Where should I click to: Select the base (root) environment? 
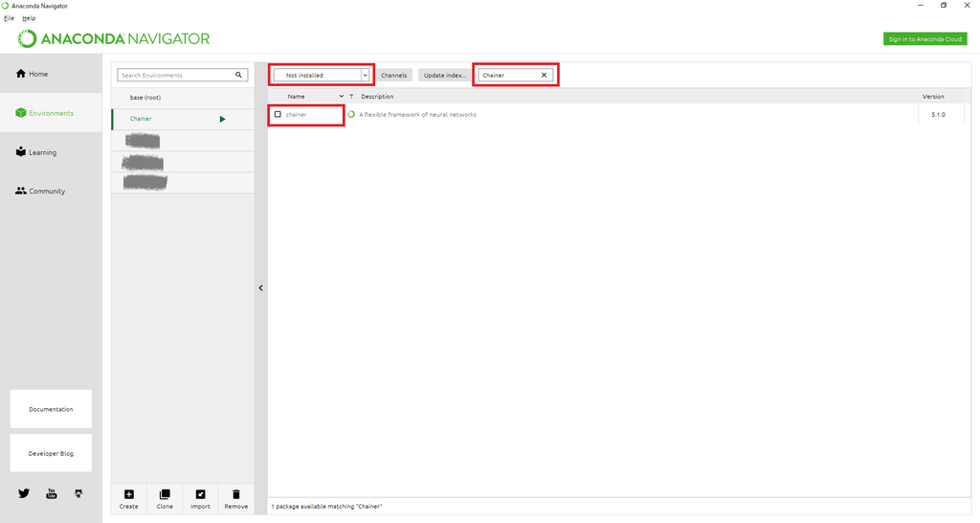[183, 98]
